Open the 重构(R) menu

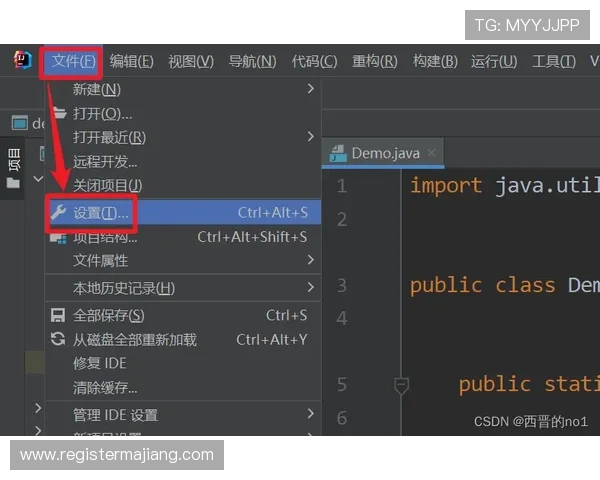click(x=375, y=61)
